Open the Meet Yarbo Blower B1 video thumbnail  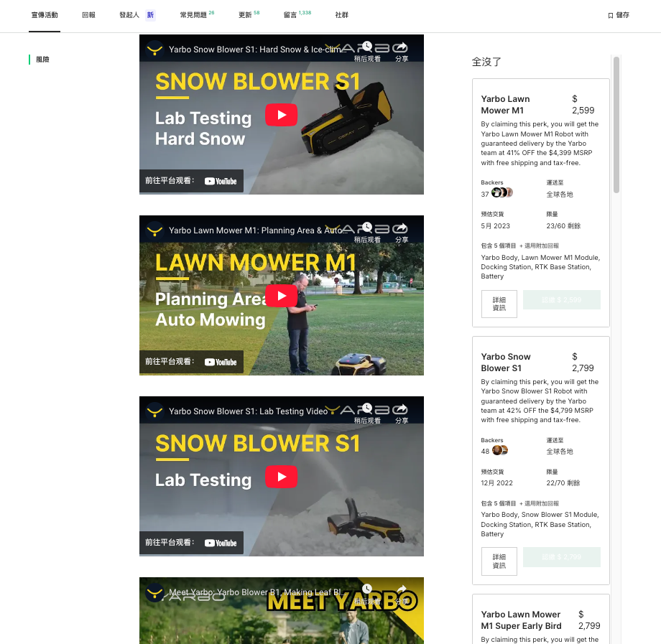point(281,610)
